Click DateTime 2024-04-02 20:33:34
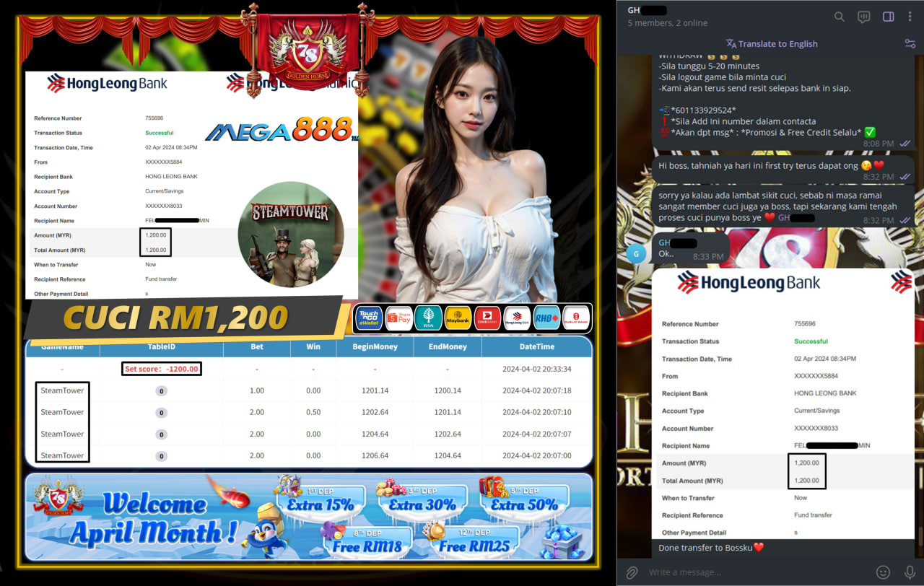Image resolution: width=924 pixels, height=586 pixels. (536, 369)
